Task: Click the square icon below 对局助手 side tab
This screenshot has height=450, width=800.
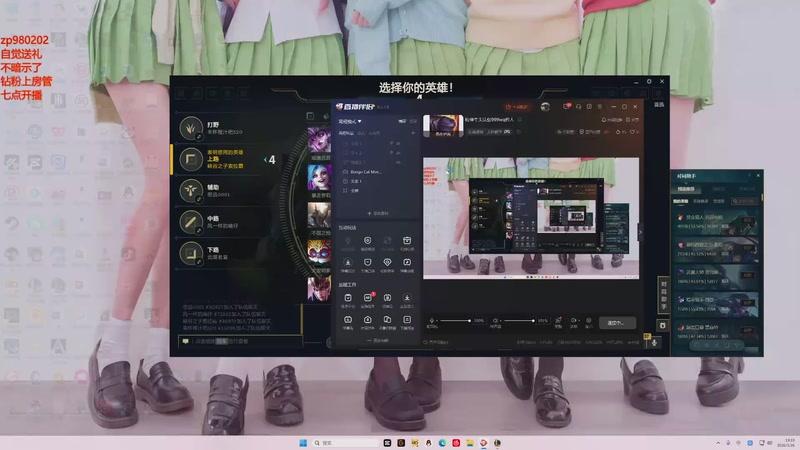Action: (663, 325)
